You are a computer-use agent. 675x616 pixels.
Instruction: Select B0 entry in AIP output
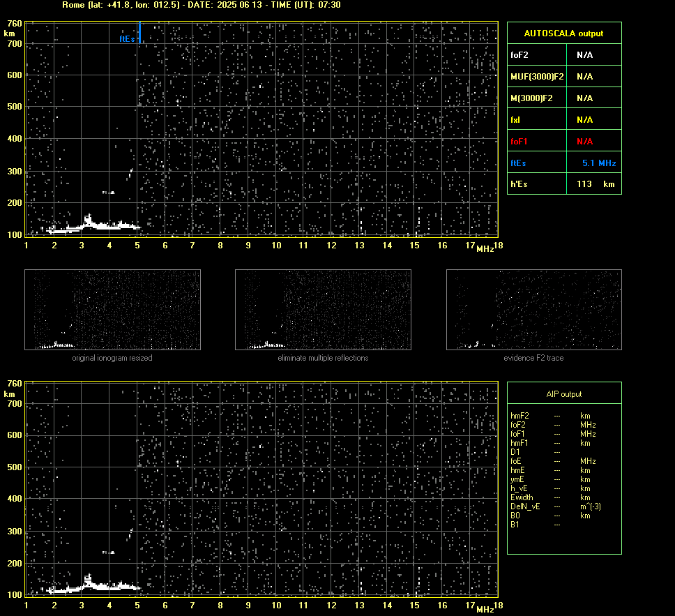(x=515, y=516)
